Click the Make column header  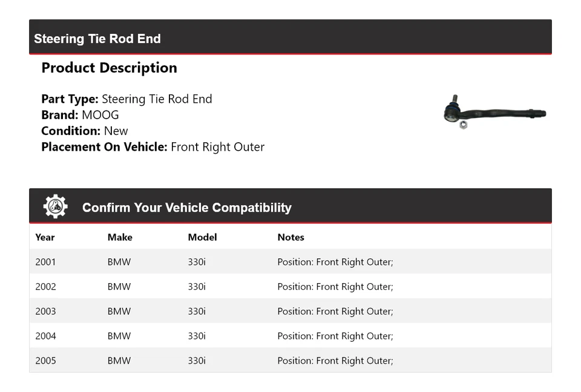coord(120,237)
